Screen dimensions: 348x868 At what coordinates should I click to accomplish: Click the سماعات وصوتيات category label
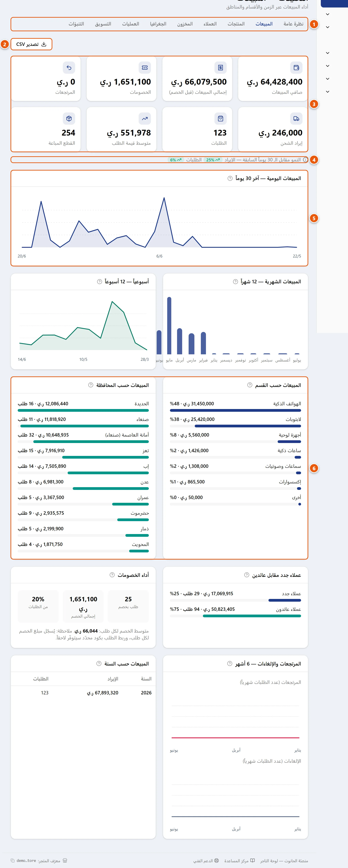[x=283, y=466]
